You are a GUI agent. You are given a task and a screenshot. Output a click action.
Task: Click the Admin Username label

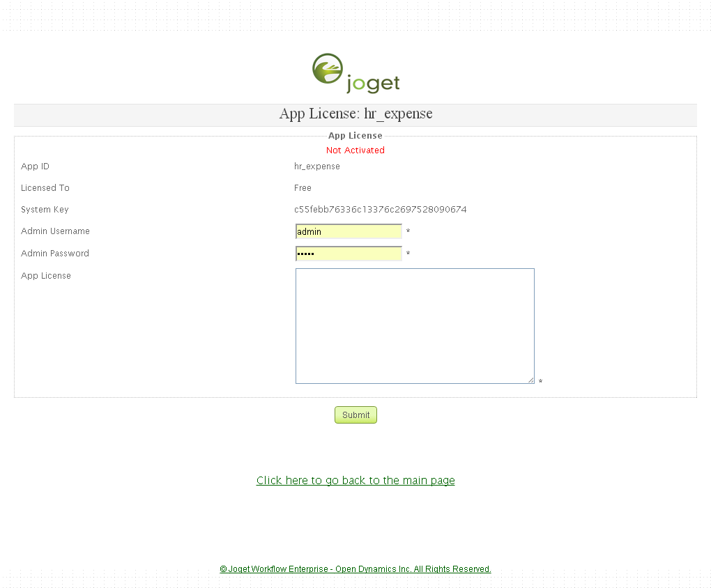coord(55,231)
